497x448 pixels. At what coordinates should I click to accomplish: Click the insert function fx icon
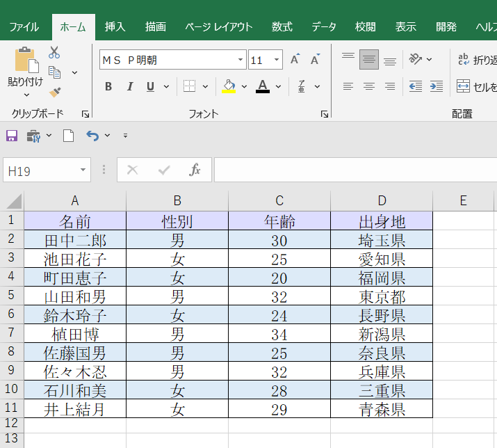(x=195, y=170)
